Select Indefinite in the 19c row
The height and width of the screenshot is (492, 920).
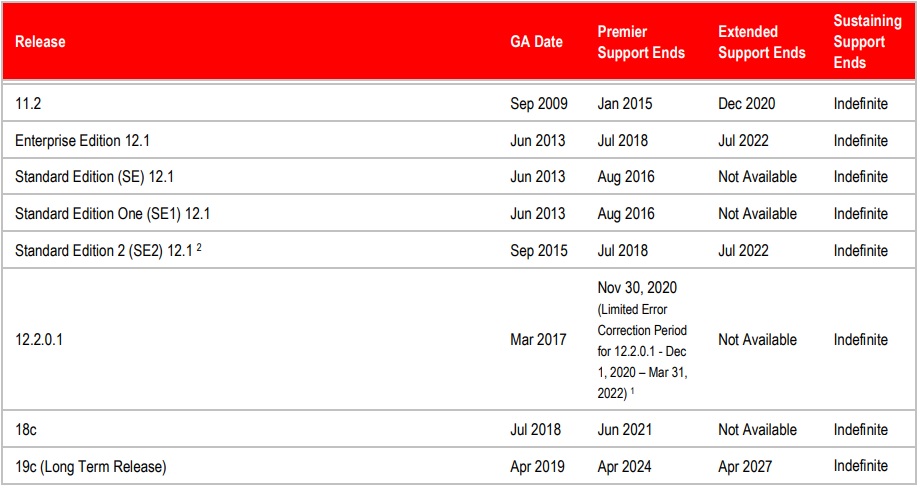(860, 466)
